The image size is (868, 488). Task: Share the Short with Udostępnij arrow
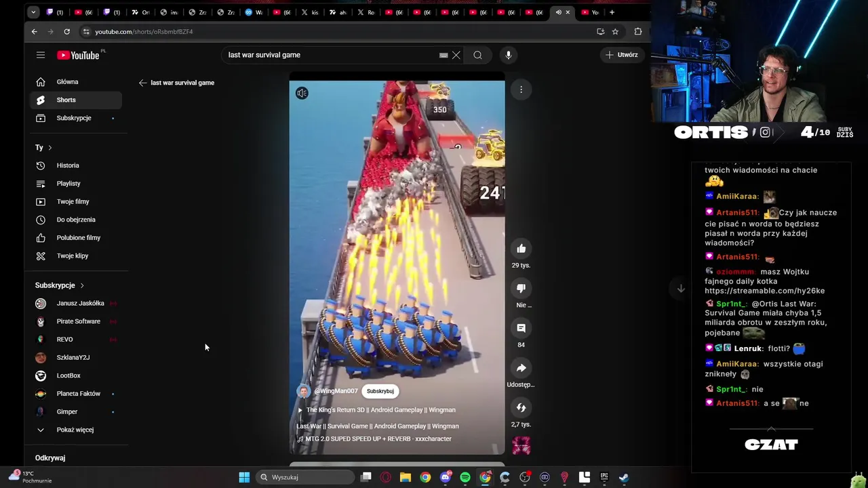click(521, 368)
